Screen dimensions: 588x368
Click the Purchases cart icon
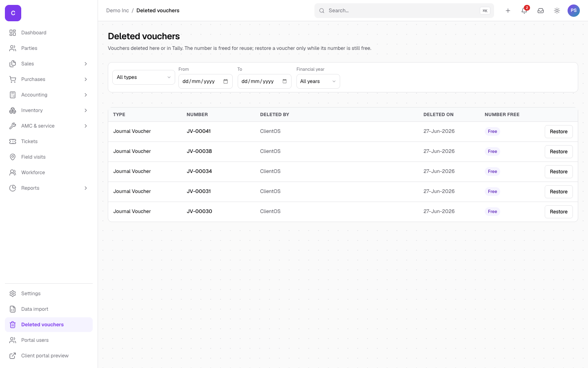(x=13, y=79)
